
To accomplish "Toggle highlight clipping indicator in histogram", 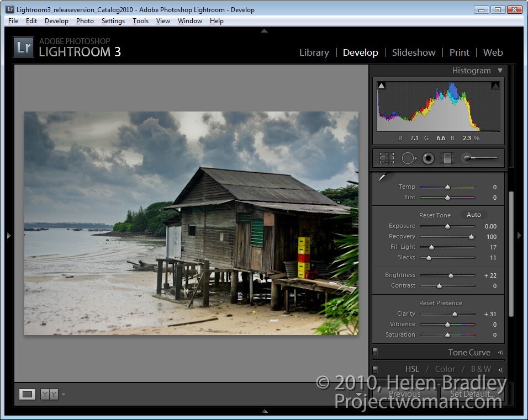I will pyautogui.click(x=495, y=86).
